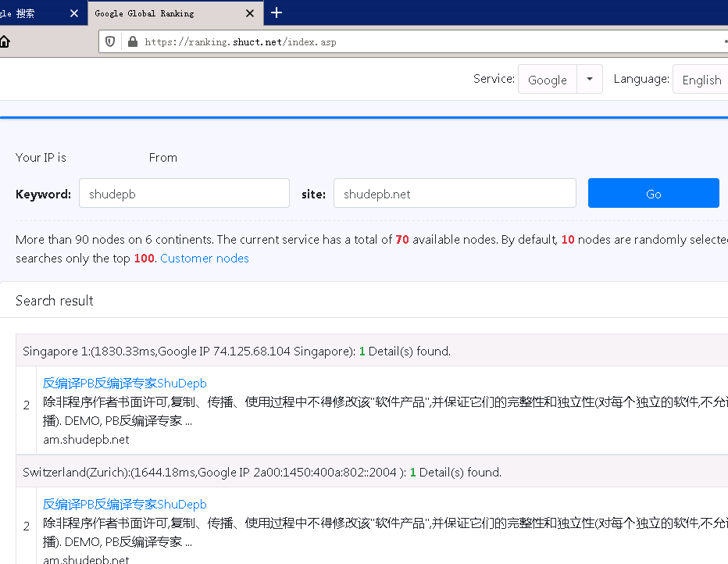
Task: Close the Google search tab
Action: click(x=74, y=13)
